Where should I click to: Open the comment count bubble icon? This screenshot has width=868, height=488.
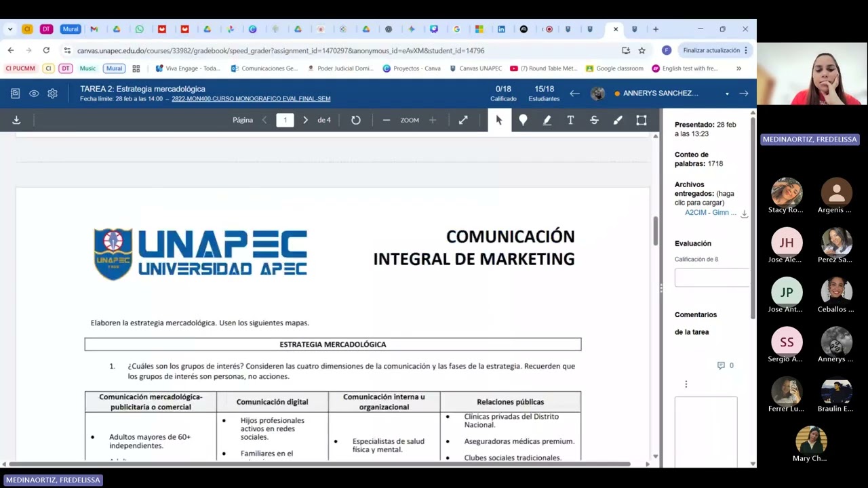coord(721,365)
